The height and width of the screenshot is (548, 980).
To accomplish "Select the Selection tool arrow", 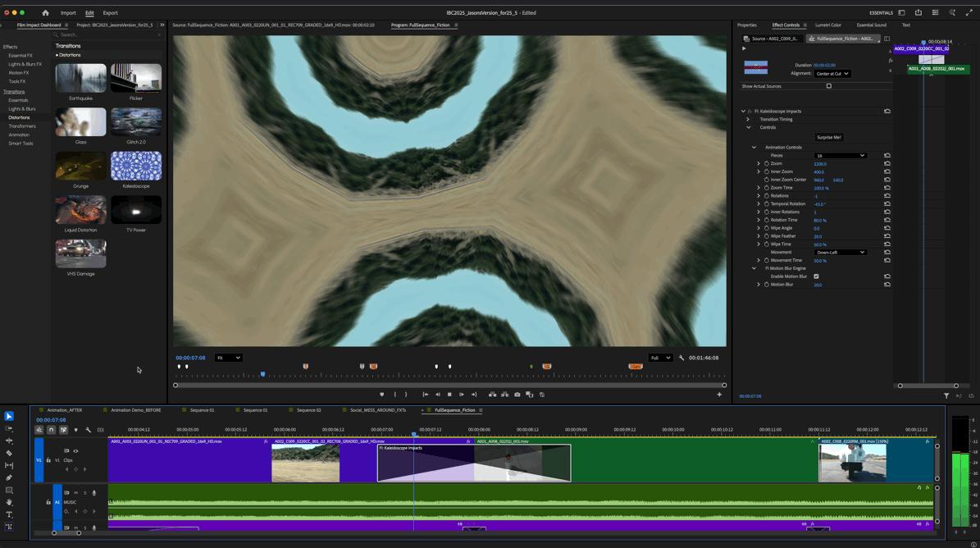I will tap(9, 416).
